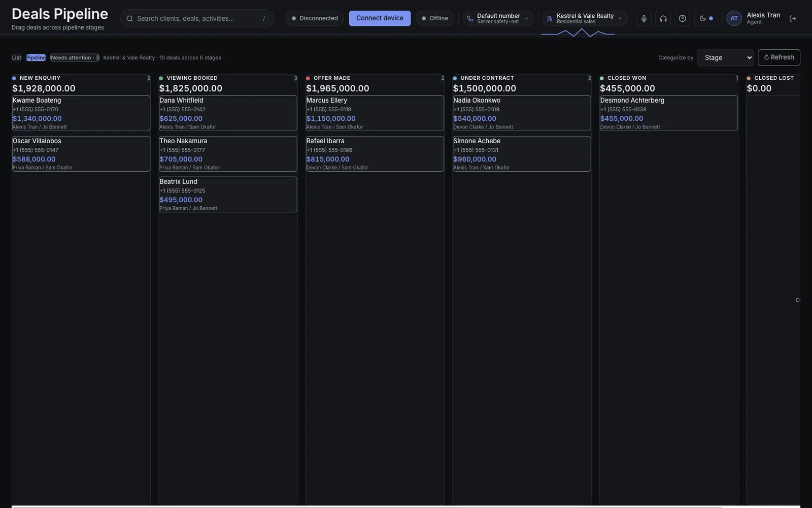Open the Oscar Villalobos deal card

tap(81, 154)
